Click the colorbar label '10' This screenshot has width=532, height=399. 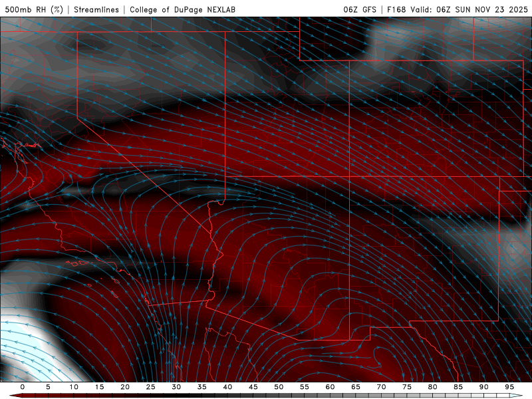click(74, 387)
